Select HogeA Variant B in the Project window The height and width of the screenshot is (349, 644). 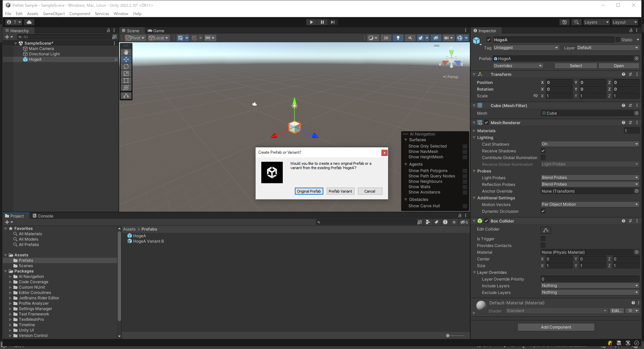(x=148, y=241)
